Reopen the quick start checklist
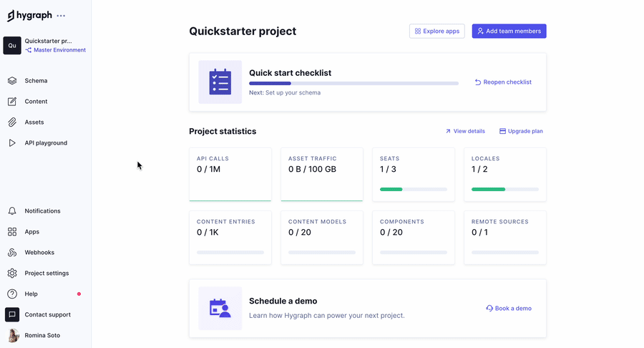644x348 pixels. 503,82
